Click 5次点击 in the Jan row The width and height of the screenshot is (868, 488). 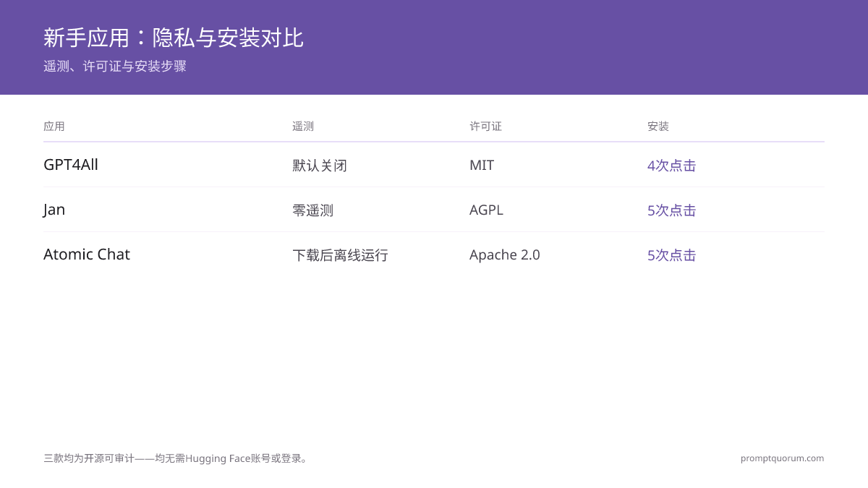tap(671, 210)
